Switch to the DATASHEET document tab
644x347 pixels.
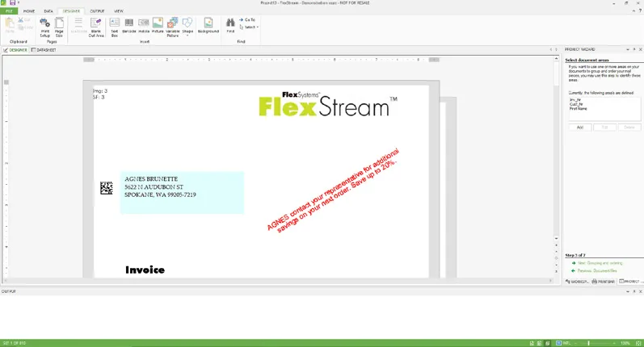(x=44, y=50)
